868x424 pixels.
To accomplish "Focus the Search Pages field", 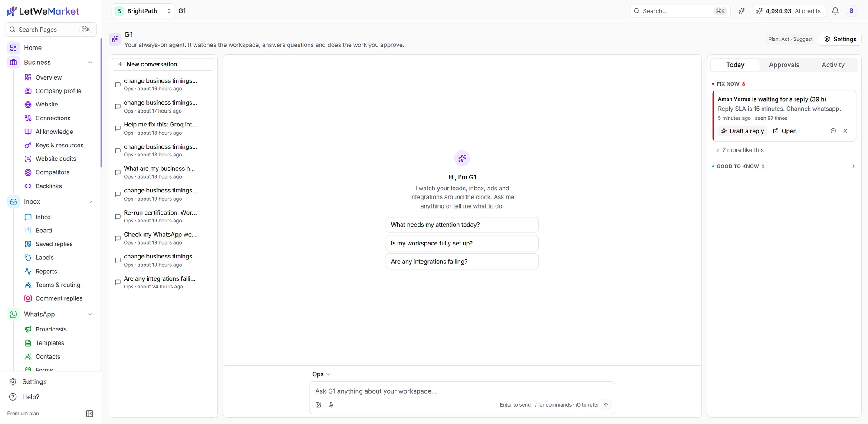I will click(x=50, y=30).
